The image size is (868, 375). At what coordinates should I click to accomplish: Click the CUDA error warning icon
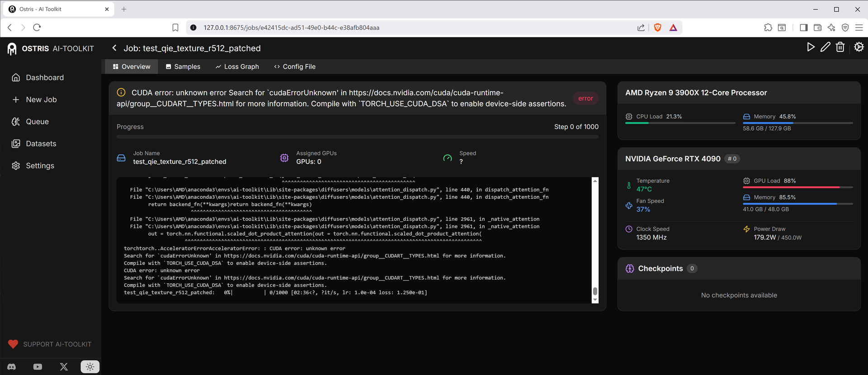[121, 93]
